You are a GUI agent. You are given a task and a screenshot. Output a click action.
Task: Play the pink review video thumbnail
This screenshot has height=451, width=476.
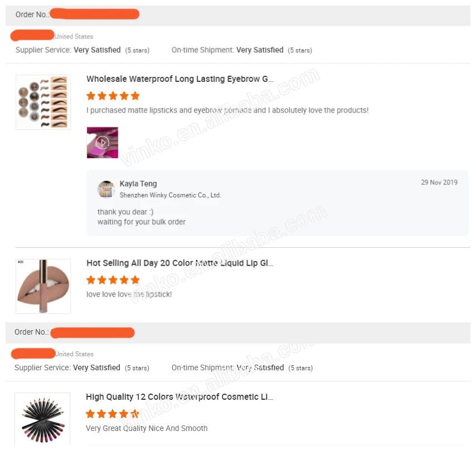coord(103,143)
